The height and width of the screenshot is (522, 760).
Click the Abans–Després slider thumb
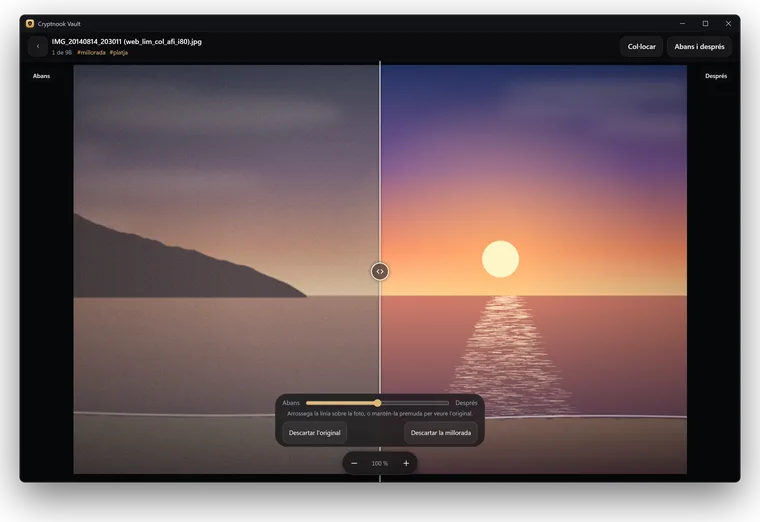378,403
